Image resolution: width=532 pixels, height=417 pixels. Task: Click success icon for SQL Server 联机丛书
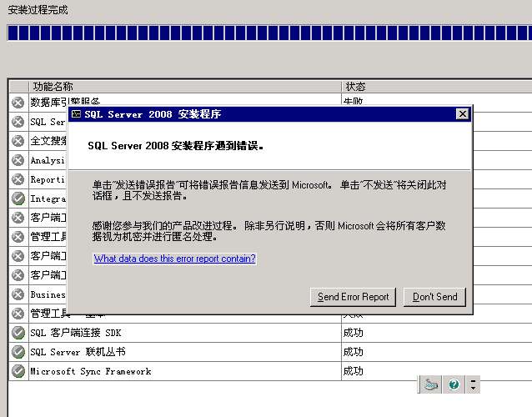(x=18, y=352)
